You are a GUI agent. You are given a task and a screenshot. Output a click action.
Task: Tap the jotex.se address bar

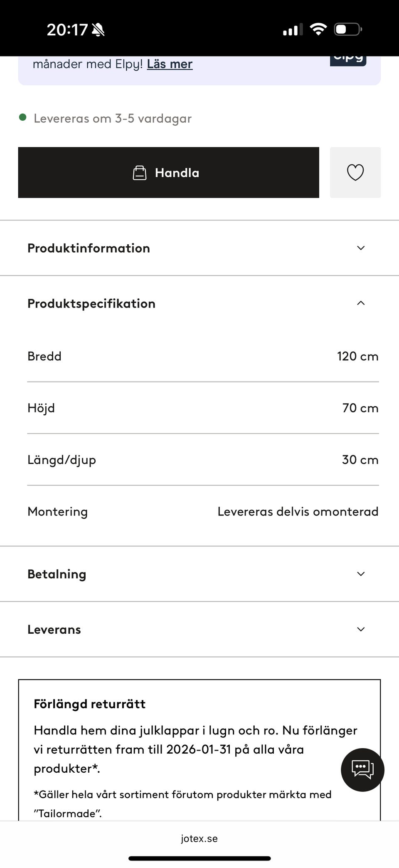coord(199,838)
